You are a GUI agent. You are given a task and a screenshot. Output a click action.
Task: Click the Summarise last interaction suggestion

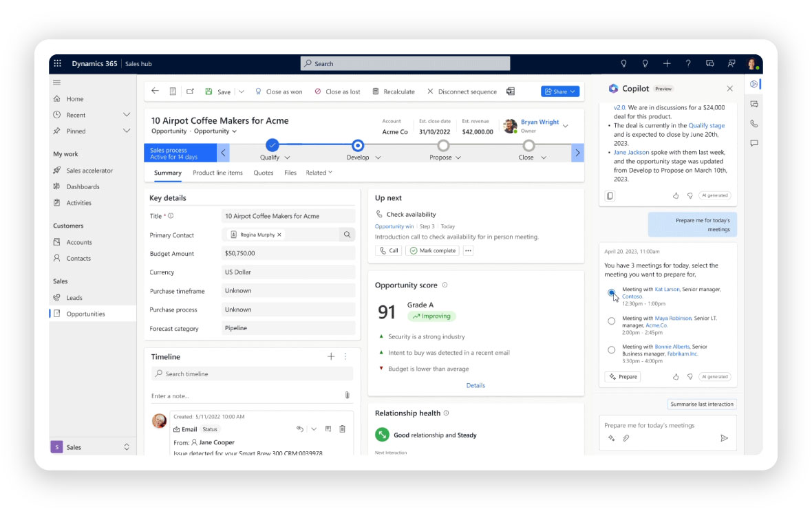point(702,404)
